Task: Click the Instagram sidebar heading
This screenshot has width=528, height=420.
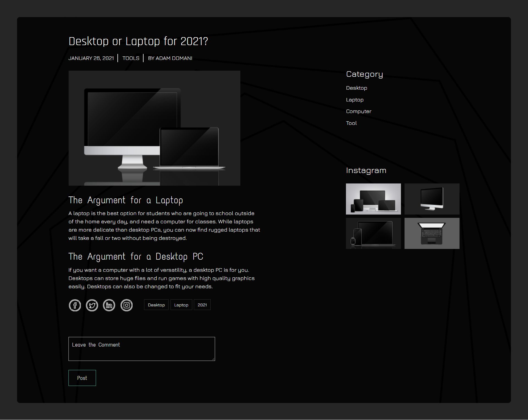Action: (x=366, y=171)
